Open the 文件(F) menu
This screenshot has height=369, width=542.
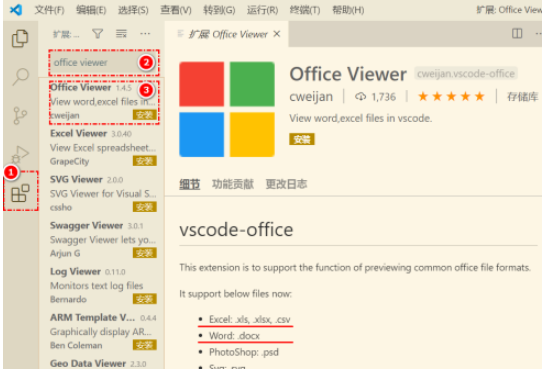(x=49, y=10)
